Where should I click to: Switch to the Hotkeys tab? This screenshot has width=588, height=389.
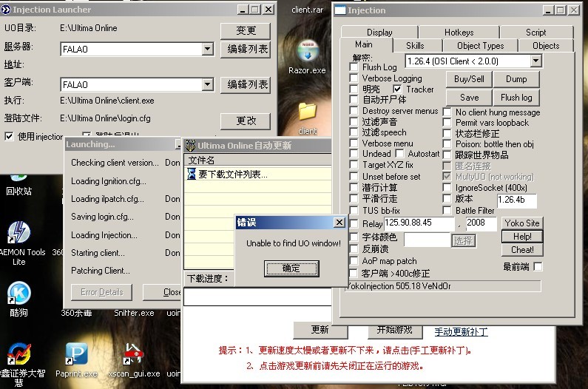pos(459,33)
